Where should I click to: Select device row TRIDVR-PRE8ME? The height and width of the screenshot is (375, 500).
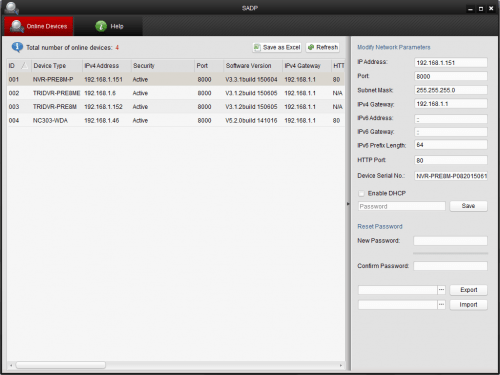pos(176,93)
